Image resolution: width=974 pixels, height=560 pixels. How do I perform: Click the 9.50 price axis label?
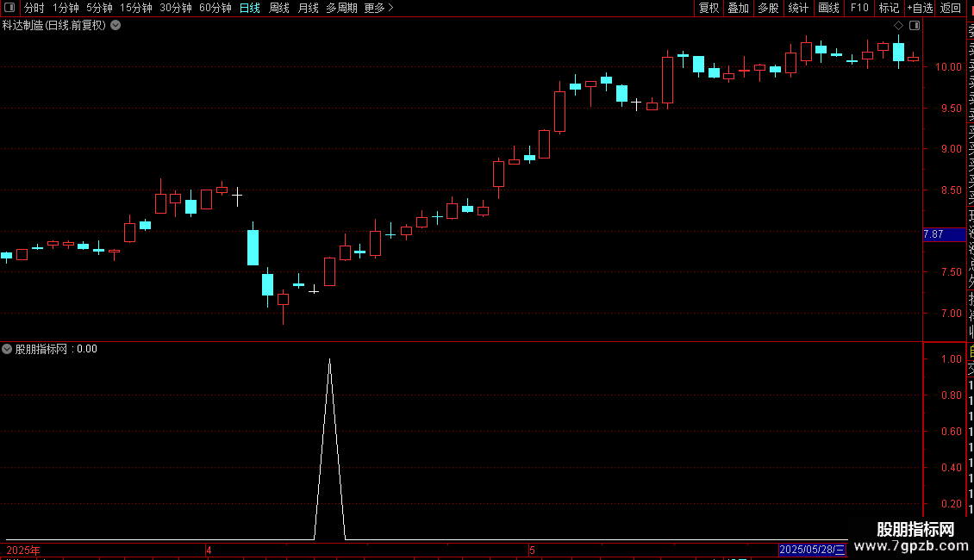951,108
